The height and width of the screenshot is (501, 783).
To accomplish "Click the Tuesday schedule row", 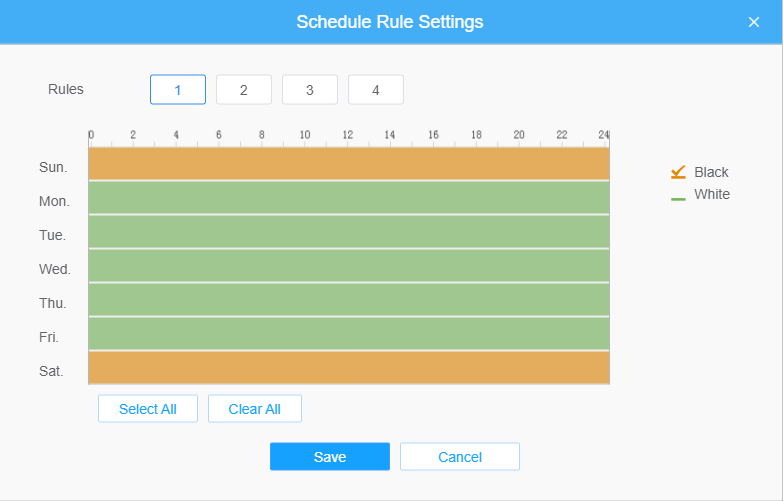I will coord(349,232).
